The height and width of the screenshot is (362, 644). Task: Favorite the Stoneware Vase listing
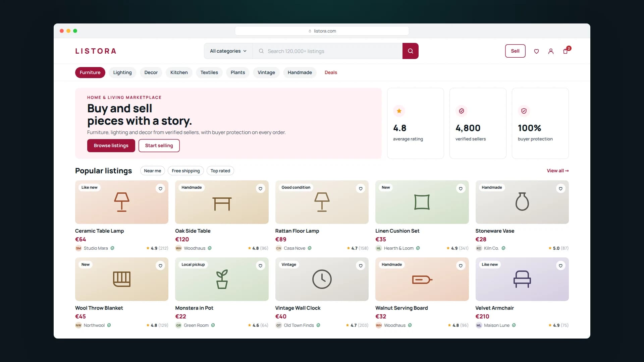[x=560, y=189]
